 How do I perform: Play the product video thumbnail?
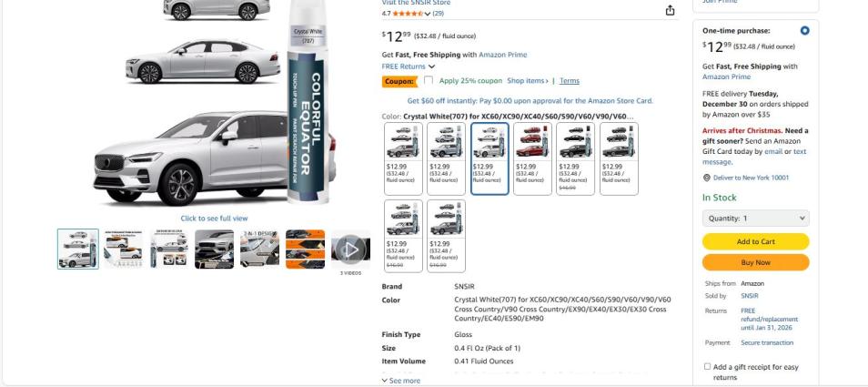coord(350,250)
